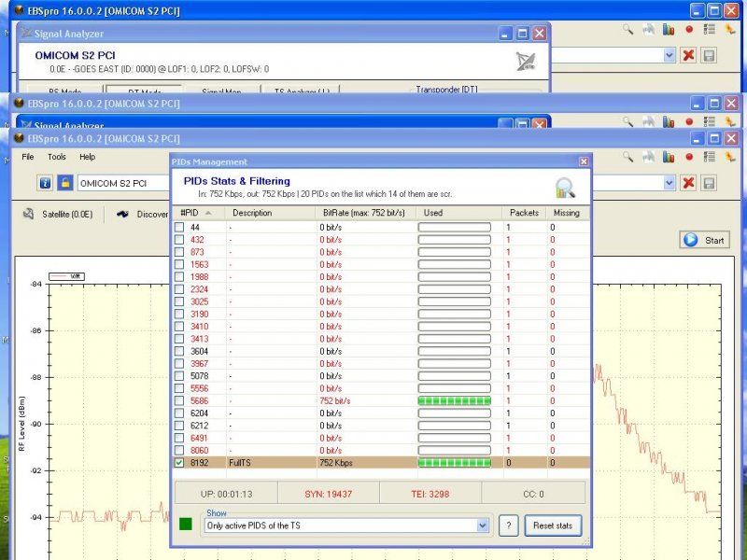Open the Tools menu
The image size is (747, 560).
[57, 157]
